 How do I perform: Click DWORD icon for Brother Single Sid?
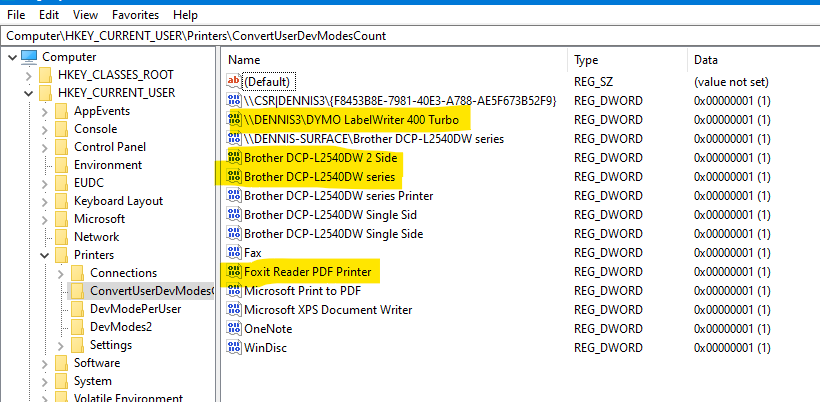(233, 214)
